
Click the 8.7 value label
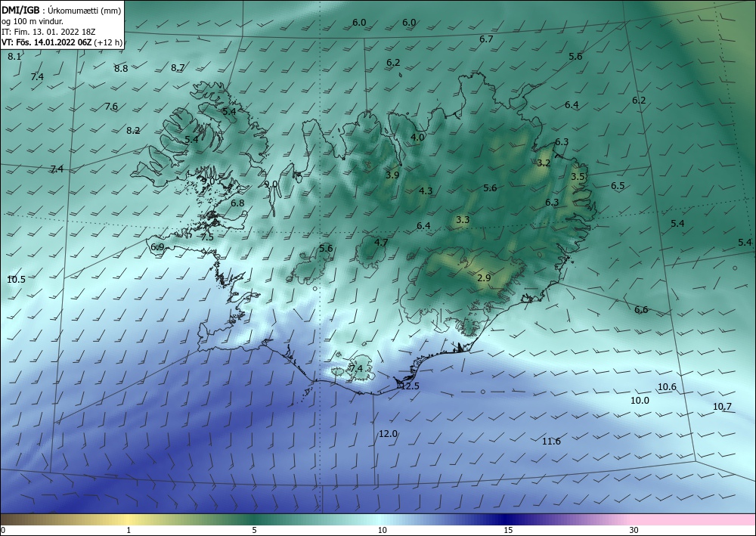[178, 68]
